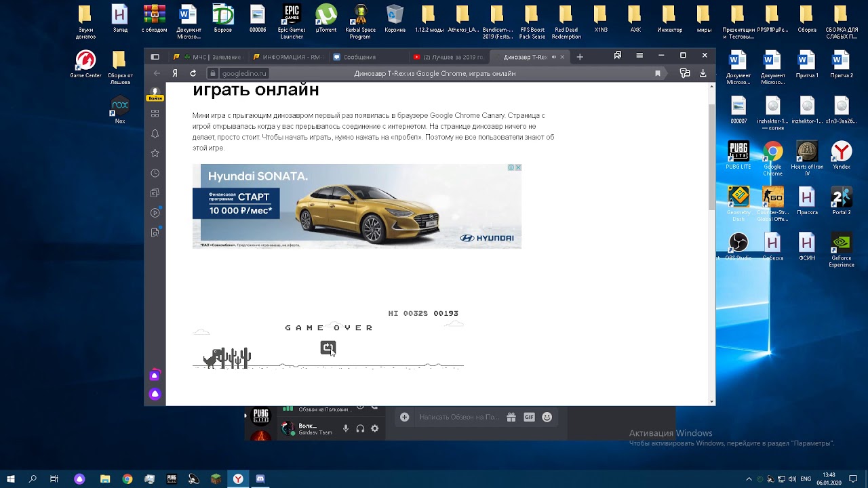Open the Alice chat icon above assistant

(155, 375)
